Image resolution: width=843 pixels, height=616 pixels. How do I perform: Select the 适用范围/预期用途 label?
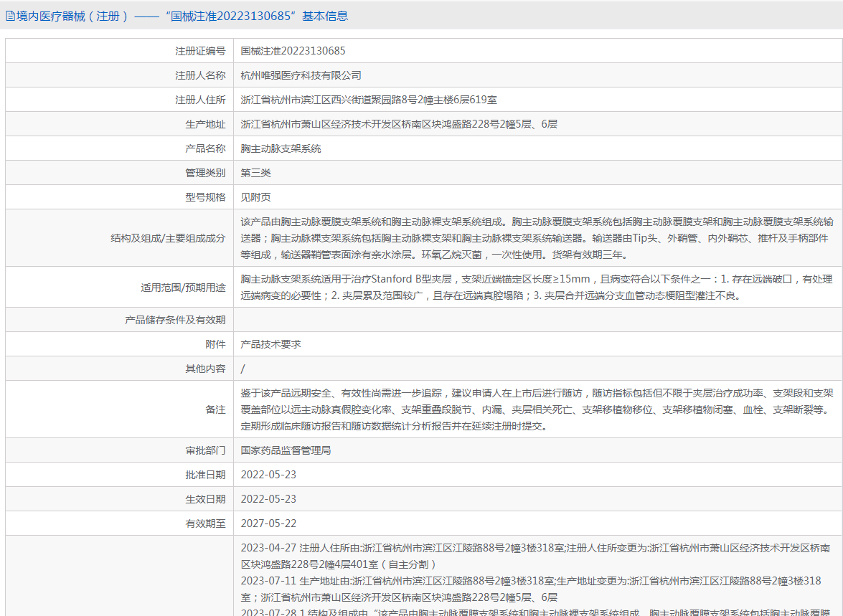184,288
